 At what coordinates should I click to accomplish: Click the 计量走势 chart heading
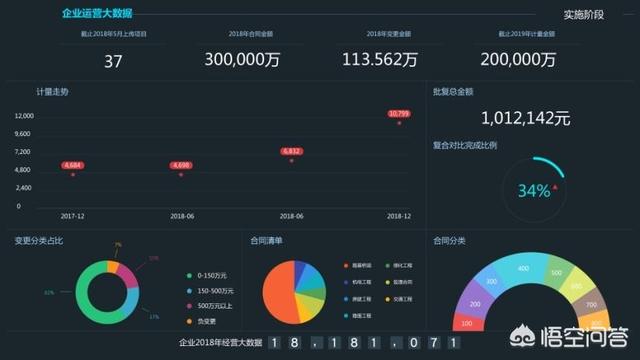[52, 92]
